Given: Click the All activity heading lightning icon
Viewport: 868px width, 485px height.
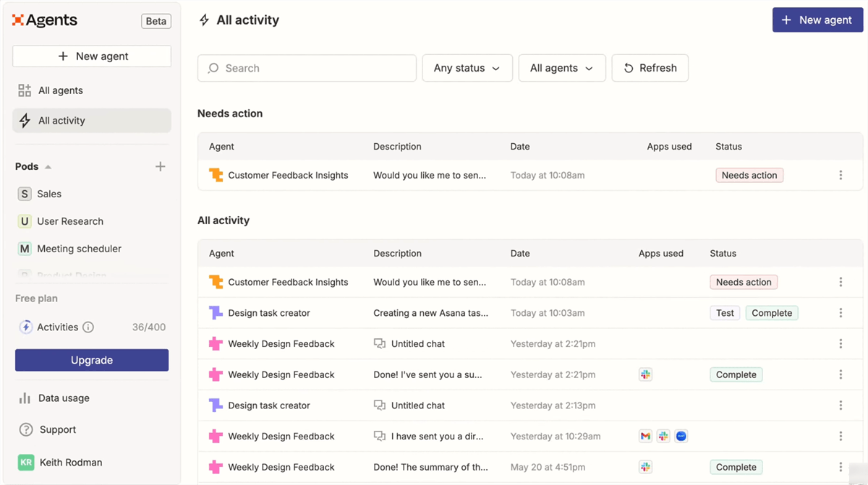Looking at the screenshot, I should [x=205, y=20].
